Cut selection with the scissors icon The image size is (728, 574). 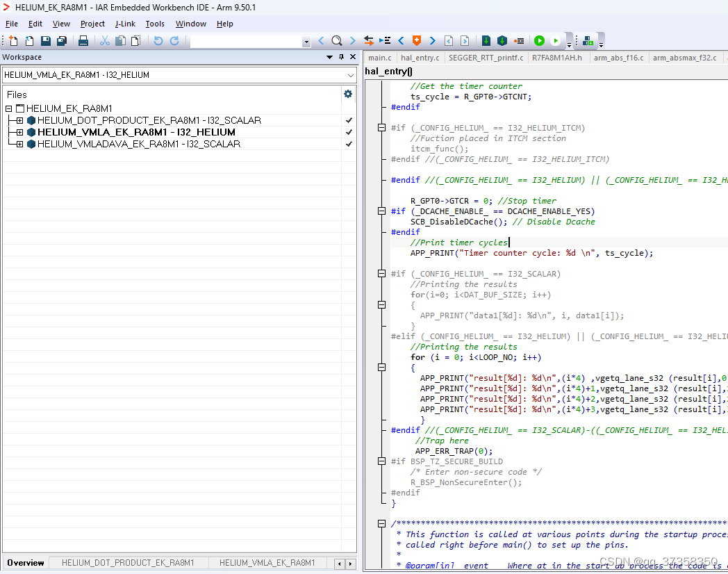tap(105, 41)
